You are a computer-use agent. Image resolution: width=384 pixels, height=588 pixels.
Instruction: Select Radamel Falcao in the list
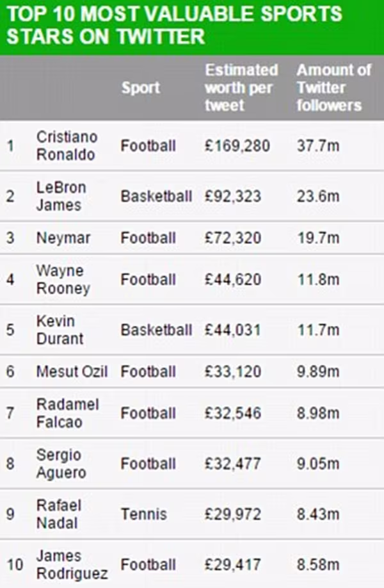[67, 413]
